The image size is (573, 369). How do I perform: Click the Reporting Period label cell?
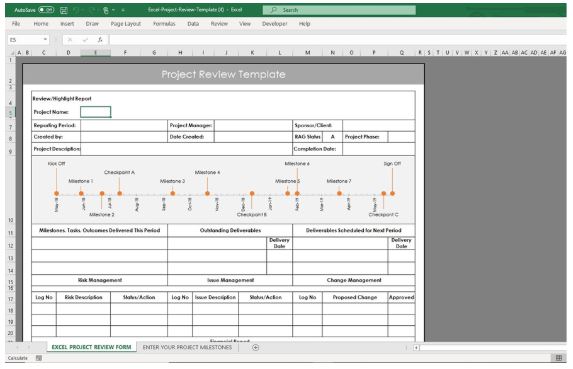point(56,125)
